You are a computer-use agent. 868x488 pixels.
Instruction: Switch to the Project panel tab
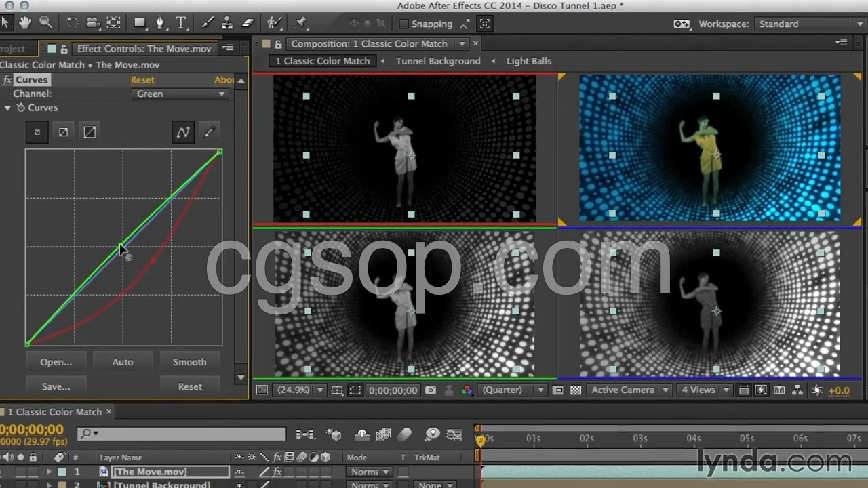(12, 49)
